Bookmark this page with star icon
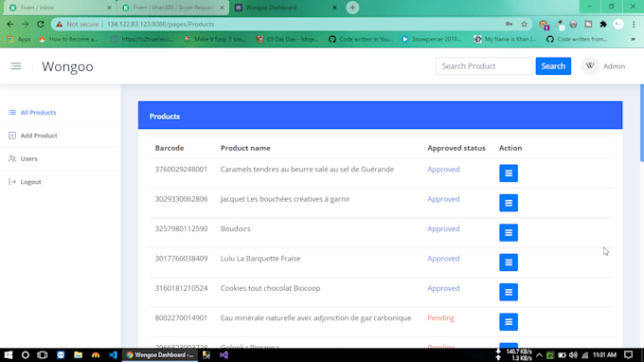The width and height of the screenshot is (644, 362). pos(524,25)
